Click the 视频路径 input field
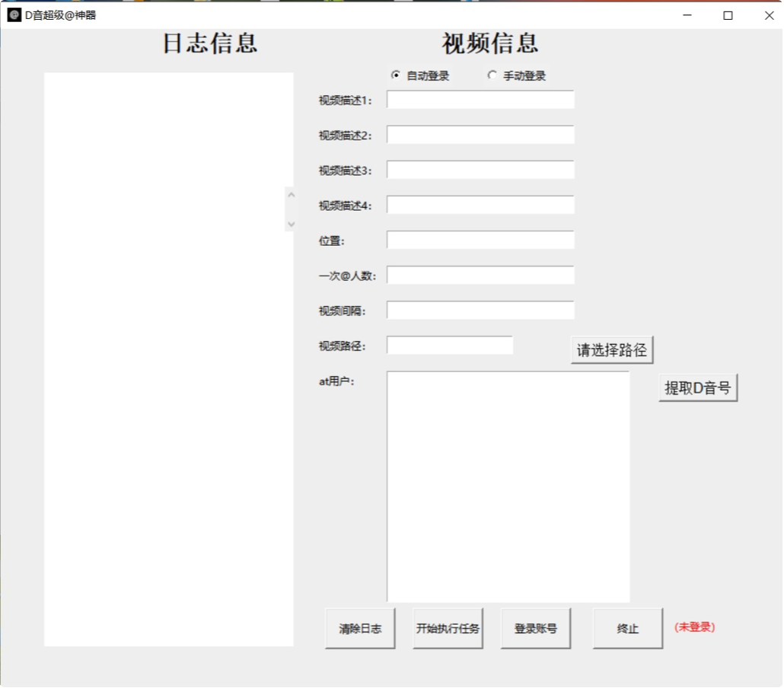The height and width of the screenshot is (688, 784). tap(450, 345)
